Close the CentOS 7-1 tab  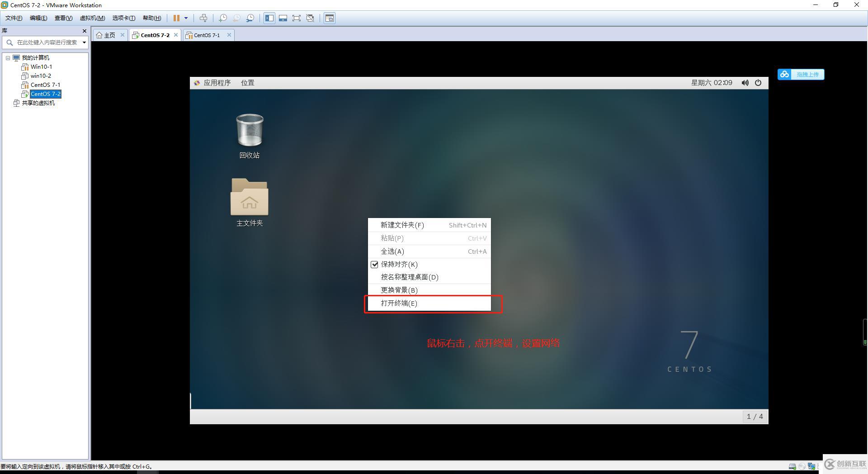229,35
